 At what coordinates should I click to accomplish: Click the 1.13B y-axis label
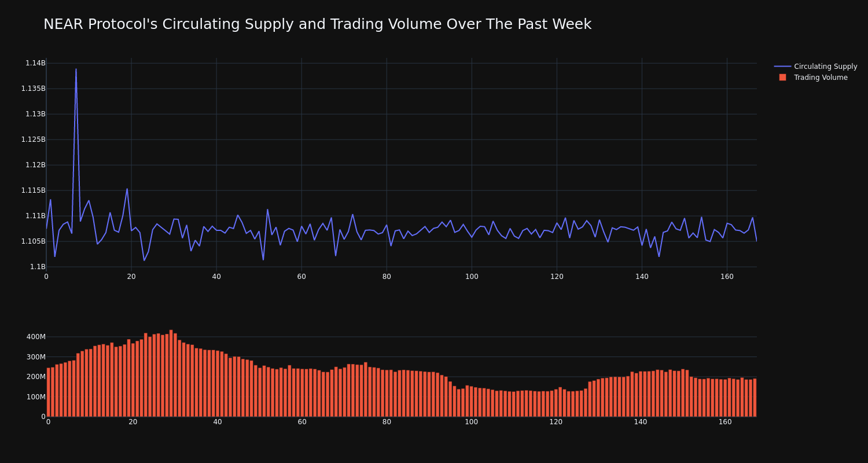[x=35, y=114]
